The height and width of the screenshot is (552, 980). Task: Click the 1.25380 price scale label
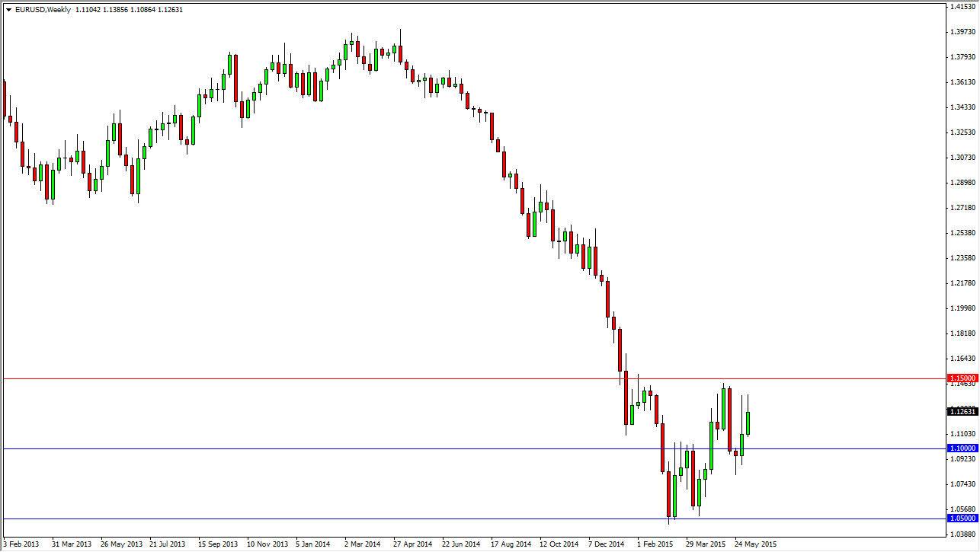point(962,233)
